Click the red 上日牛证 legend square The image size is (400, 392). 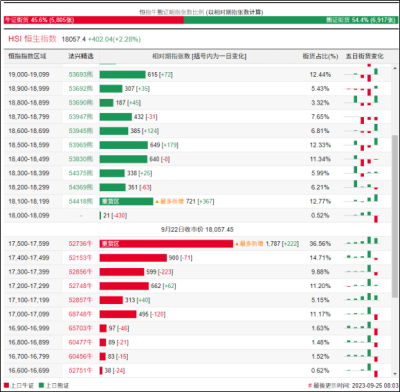tap(6, 385)
